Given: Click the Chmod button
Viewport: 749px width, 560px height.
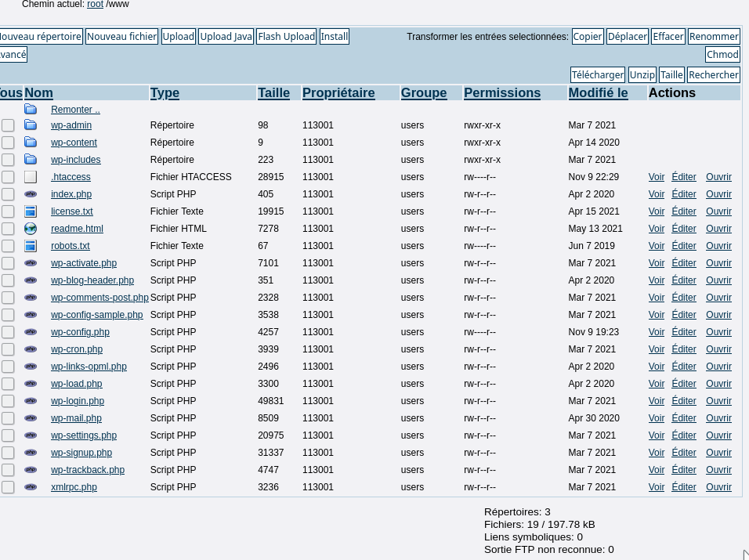Looking at the screenshot, I should pyautogui.click(x=722, y=54).
